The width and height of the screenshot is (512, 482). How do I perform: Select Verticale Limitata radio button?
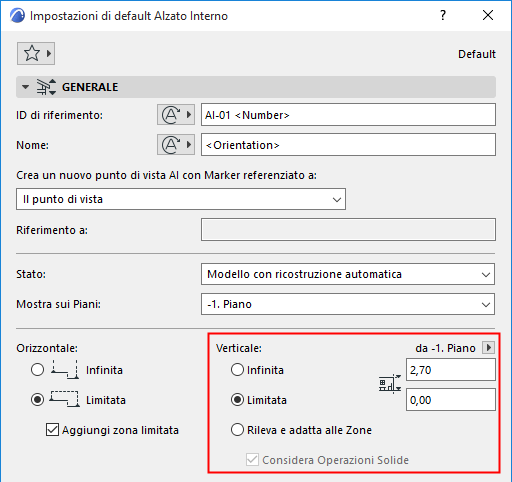coord(237,400)
